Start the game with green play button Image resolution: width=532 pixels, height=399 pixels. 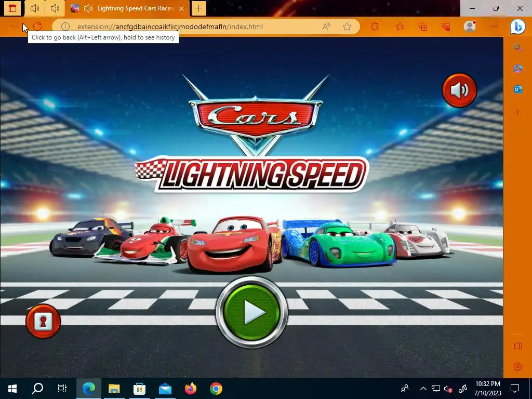(251, 312)
